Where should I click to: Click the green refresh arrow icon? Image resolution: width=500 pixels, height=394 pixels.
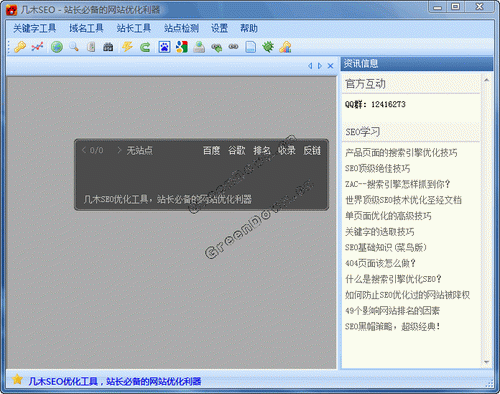145,47
